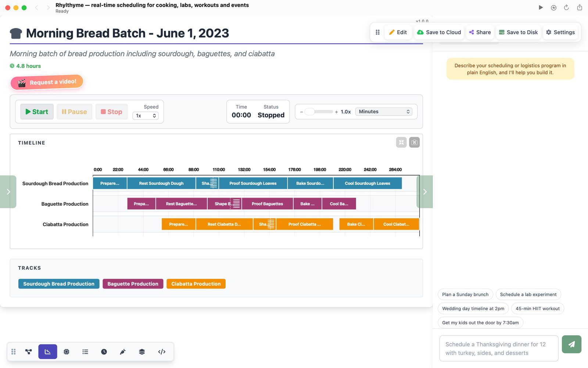Click the plus zoom-in sign
This screenshot has height=368, width=588.
coord(336,112)
